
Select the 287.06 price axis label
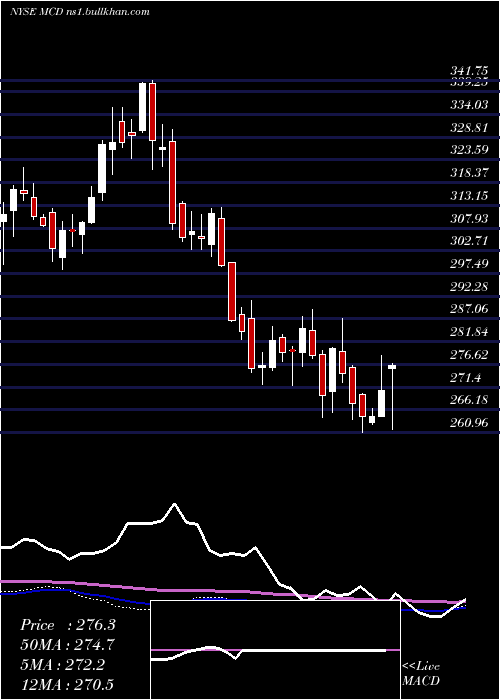pos(469,308)
